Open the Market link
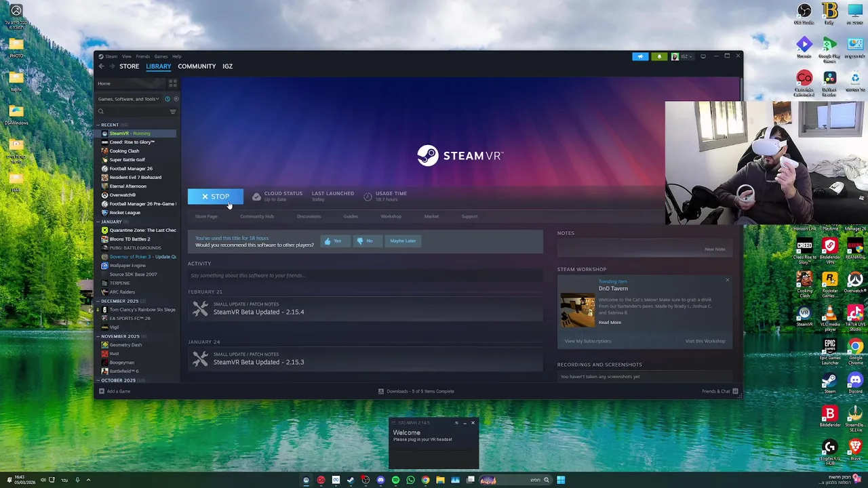Image resolution: width=868 pixels, height=488 pixels. pos(431,216)
